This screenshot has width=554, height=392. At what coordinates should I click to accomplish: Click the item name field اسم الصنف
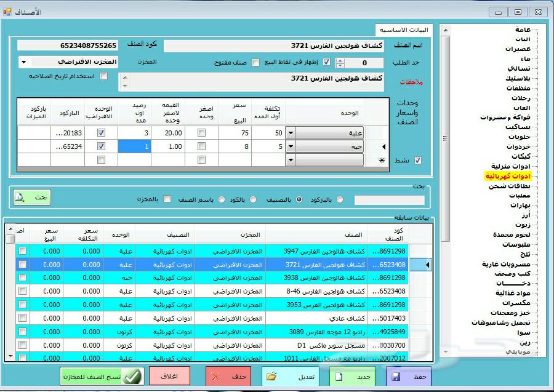coord(274,46)
